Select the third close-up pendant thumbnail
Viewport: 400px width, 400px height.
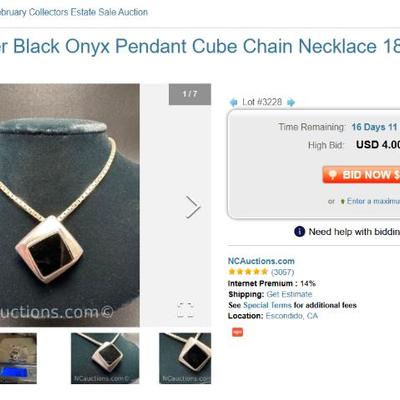185,358
